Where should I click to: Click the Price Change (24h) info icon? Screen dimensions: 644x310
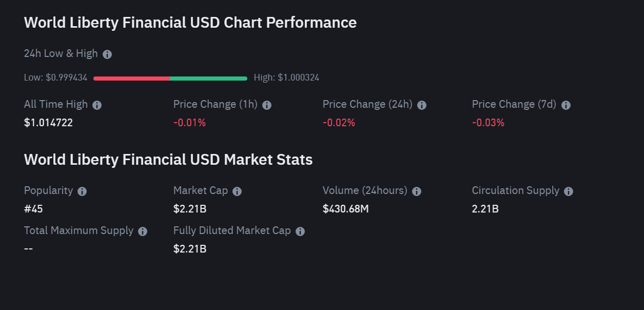tap(421, 105)
